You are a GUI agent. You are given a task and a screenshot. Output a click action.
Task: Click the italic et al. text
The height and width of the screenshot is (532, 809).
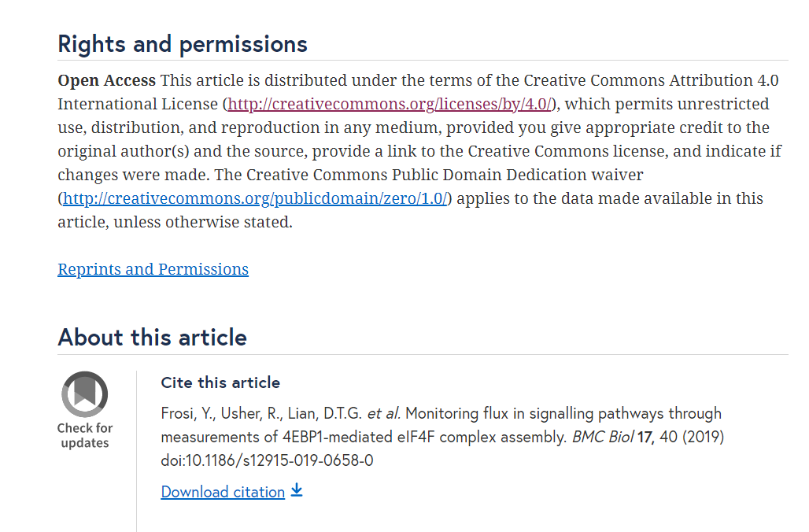pos(384,413)
